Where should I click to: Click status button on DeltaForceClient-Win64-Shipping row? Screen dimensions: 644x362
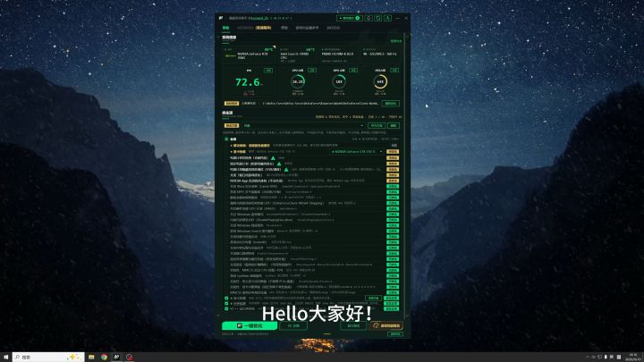click(393, 203)
